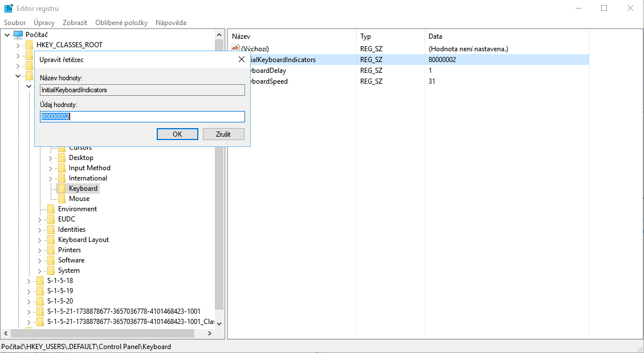Image resolution: width=644 pixels, height=353 pixels.
Task: Click the (Výchozí) string value icon
Action: coord(235,48)
